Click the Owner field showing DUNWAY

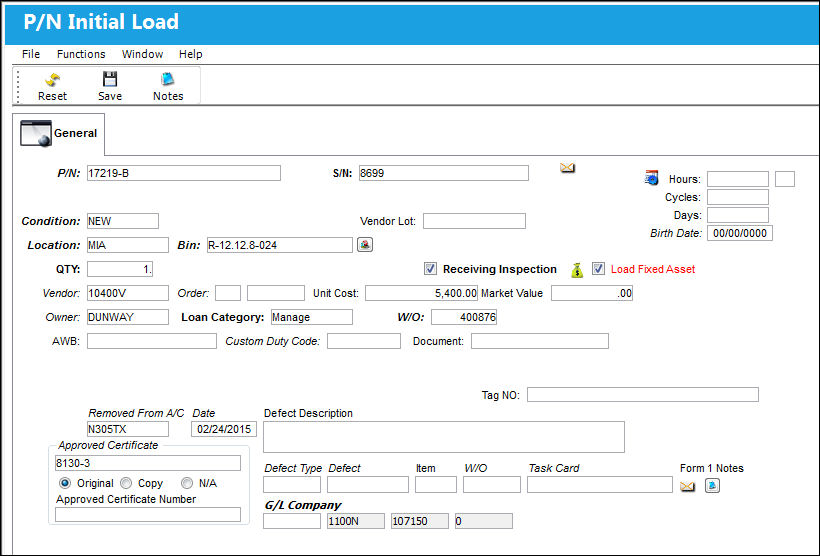pos(128,317)
